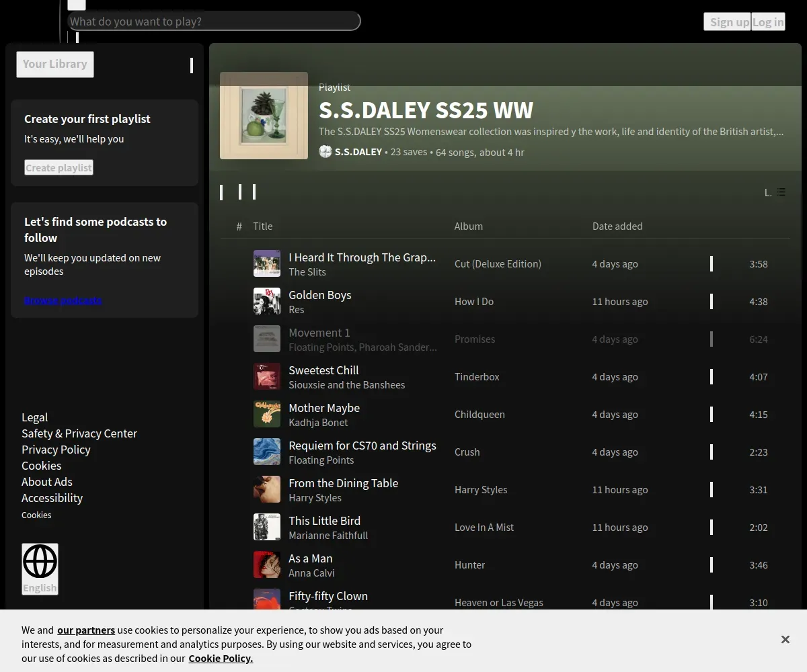Click the Album column header
The width and height of the screenshot is (807, 672).
469,226
